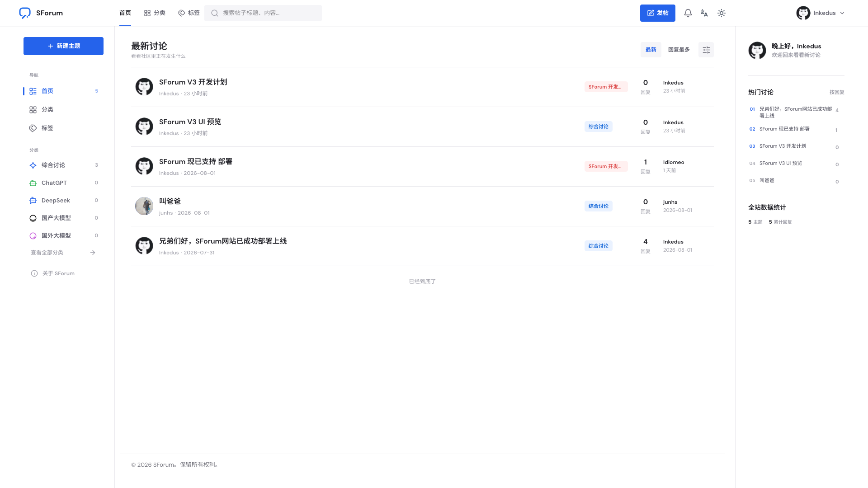Viewport: 868px width, 488px height.
Task: Open the post 兄弟们好，SForum网站已成功部署上线
Action: (223, 241)
